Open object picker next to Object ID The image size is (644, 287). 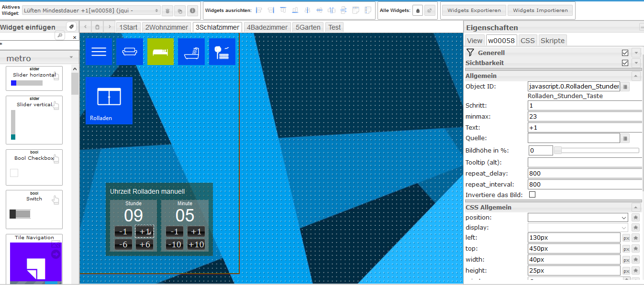tap(626, 87)
